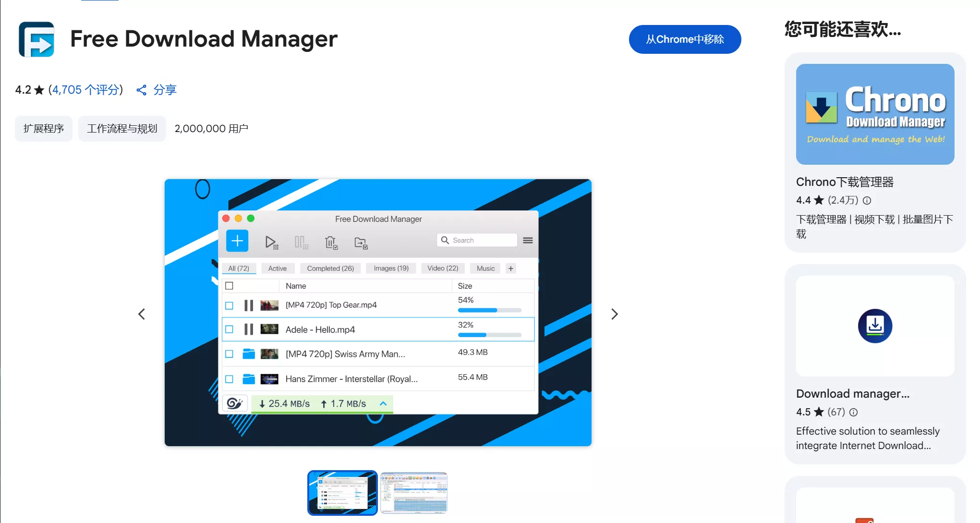Click the hamburger menu icon beside Search
Viewport: 980px width, 523px height.
[x=528, y=240]
